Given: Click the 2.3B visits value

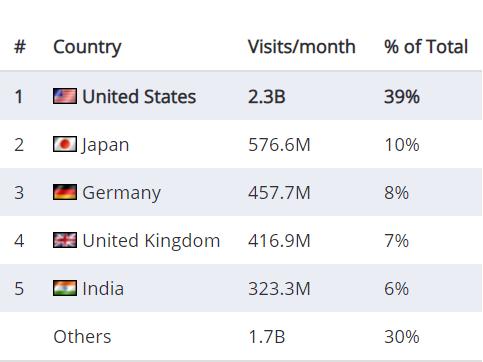Looking at the screenshot, I should pos(267,97).
